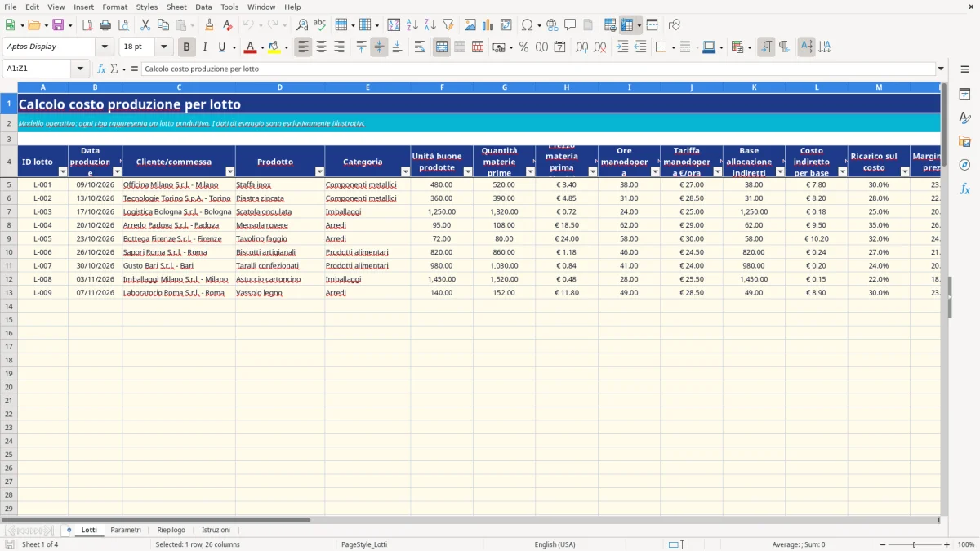The image size is (980, 551).
Task: Toggle center horizontally alignment
Action: pos(321,47)
